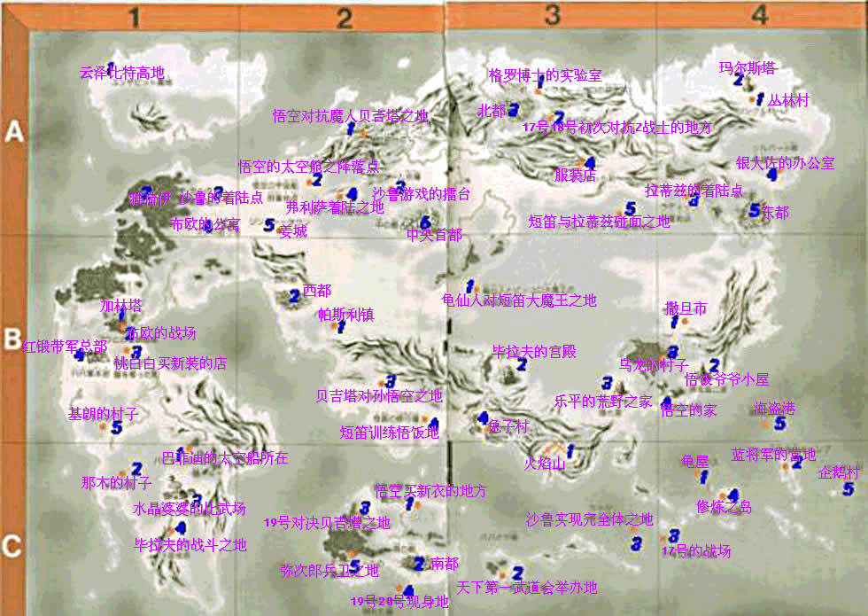This screenshot has width=868, height=616.
Task: Select the 服装店 label
Action: point(575,175)
